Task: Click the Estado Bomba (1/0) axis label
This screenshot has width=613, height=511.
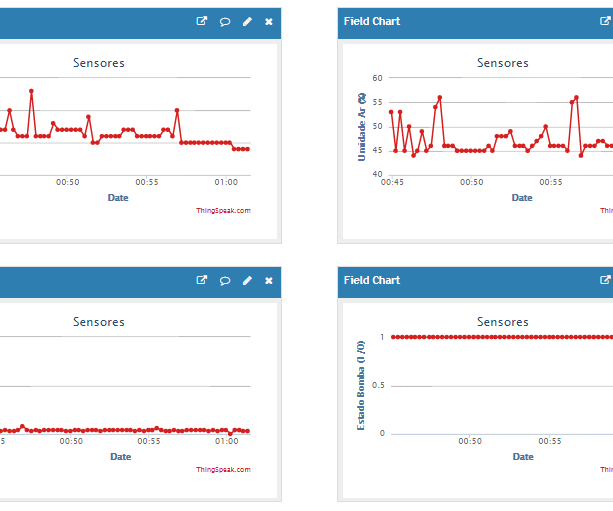Action: click(362, 386)
